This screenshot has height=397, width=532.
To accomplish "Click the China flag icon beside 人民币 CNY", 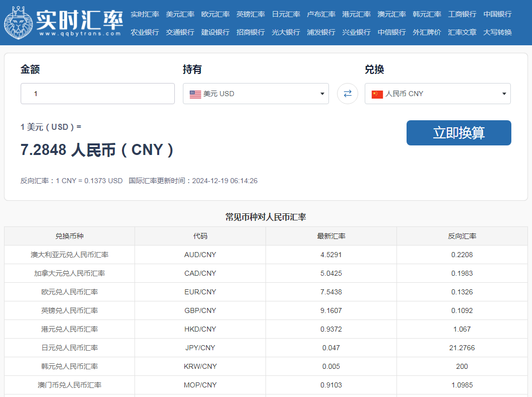I will [377, 93].
